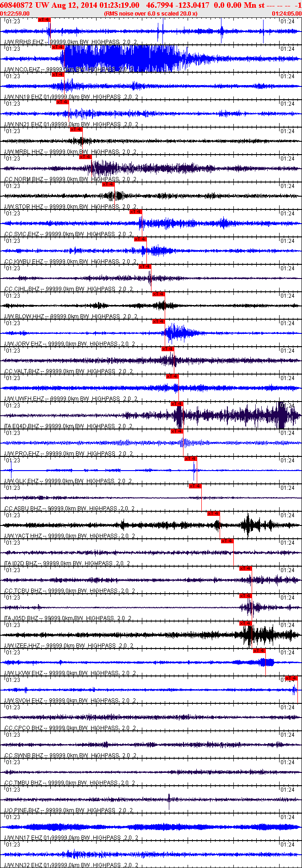Viewport: 302px width, 868px height.
Task: Select the UW.STOR.HHZ station label
Action: click(x=70, y=207)
